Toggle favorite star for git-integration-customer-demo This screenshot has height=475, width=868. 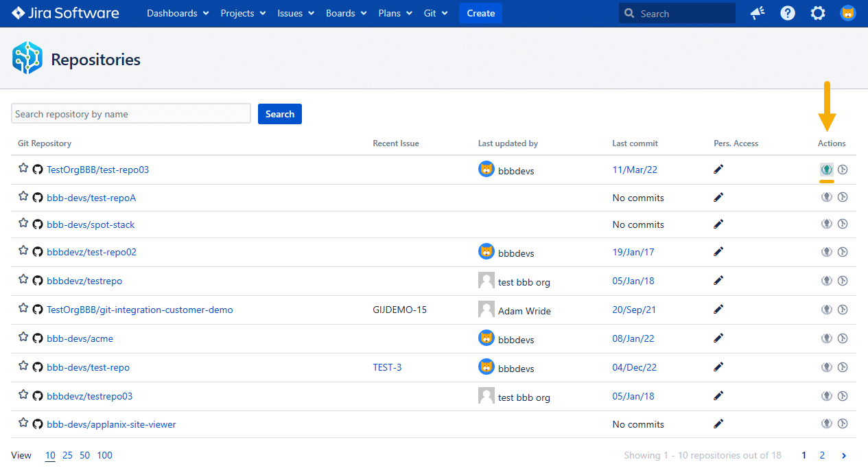23,308
